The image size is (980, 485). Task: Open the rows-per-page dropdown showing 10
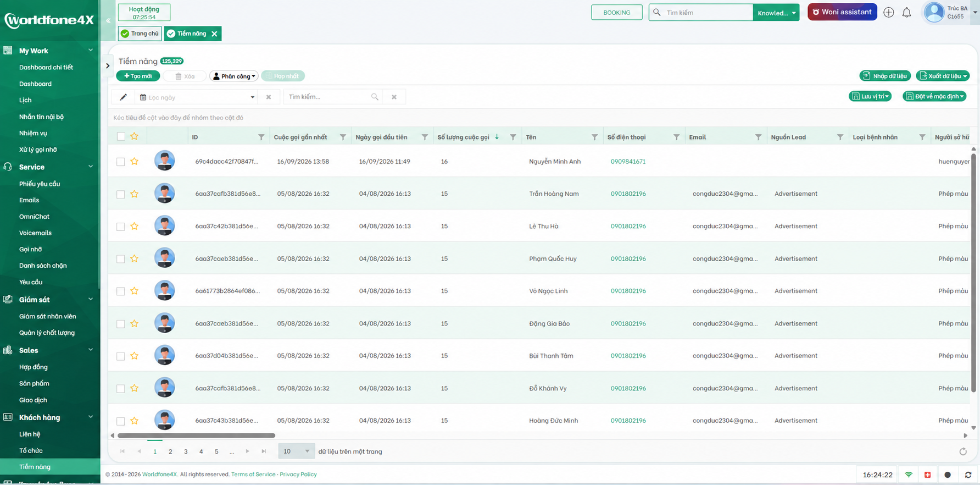tap(296, 451)
